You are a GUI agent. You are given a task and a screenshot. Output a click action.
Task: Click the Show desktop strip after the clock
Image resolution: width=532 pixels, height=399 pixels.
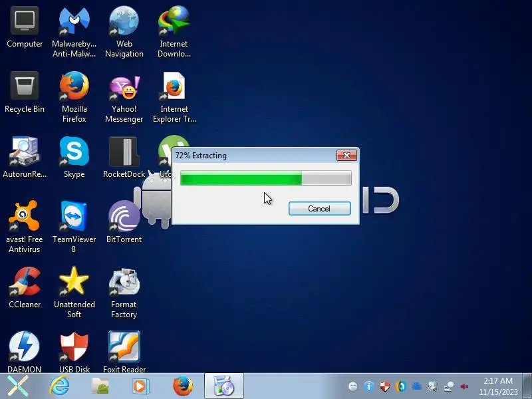[x=527, y=386]
